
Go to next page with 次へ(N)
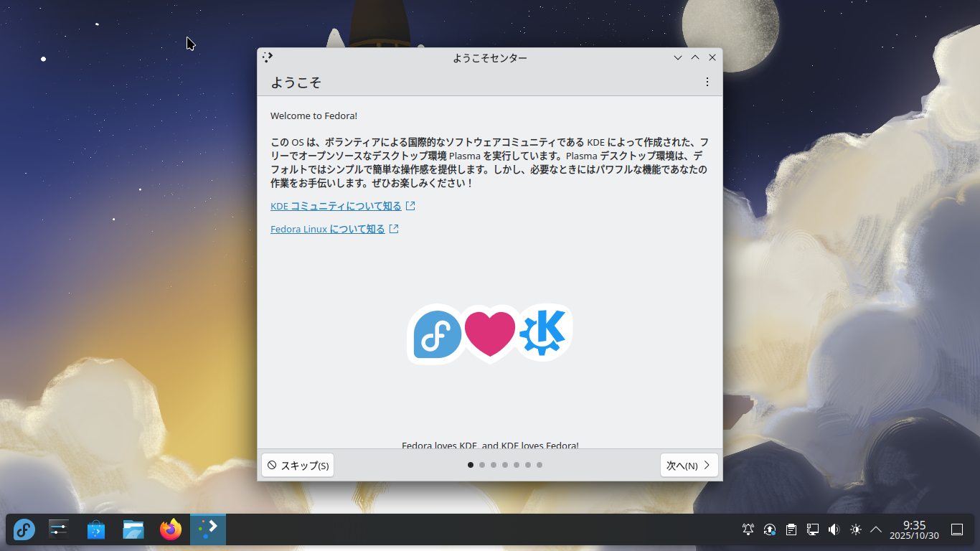pos(689,465)
